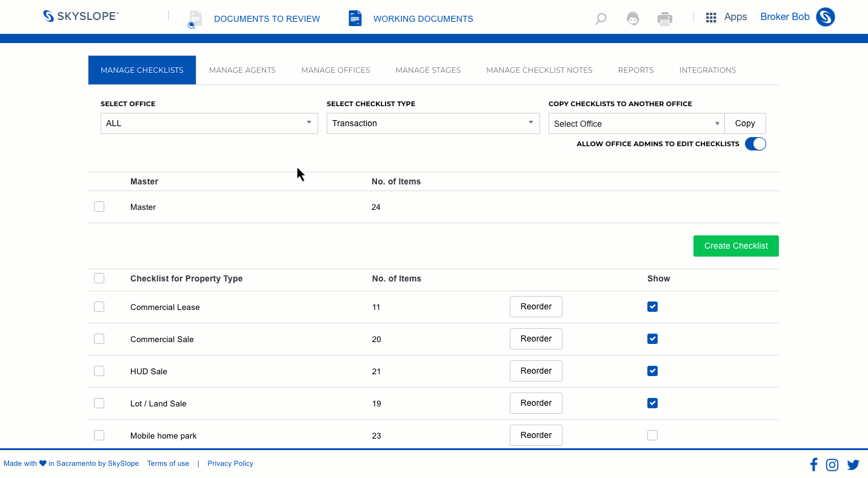This screenshot has width=868, height=478.
Task: Click the Broker Bob avatar icon
Action: click(x=826, y=17)
